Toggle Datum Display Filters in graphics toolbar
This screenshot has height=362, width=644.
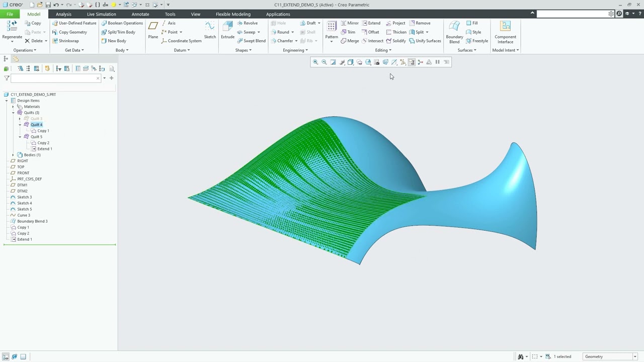403,62
